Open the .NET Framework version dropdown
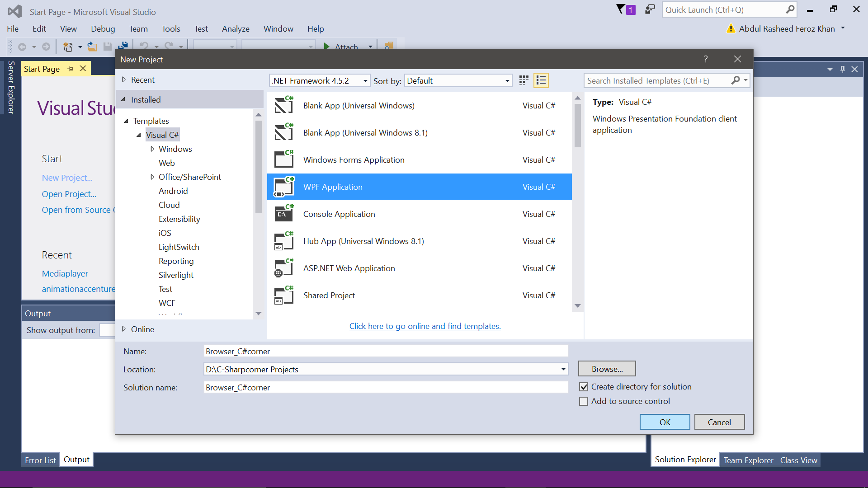 pos(320,80)
